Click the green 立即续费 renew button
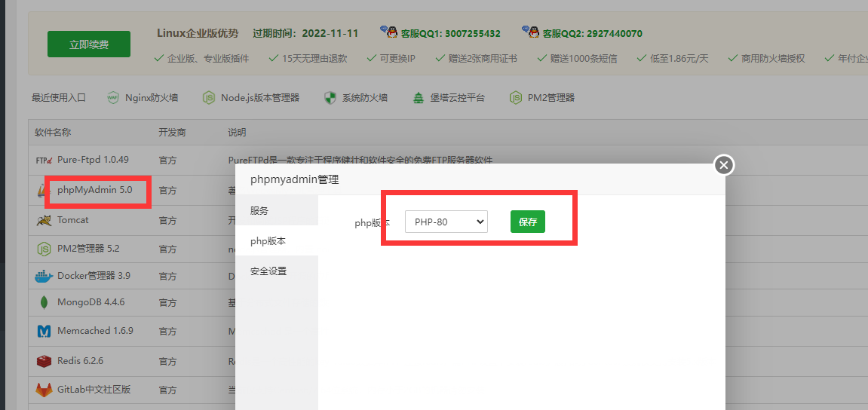This screenshot has height=410, width=868. (88, 44)
